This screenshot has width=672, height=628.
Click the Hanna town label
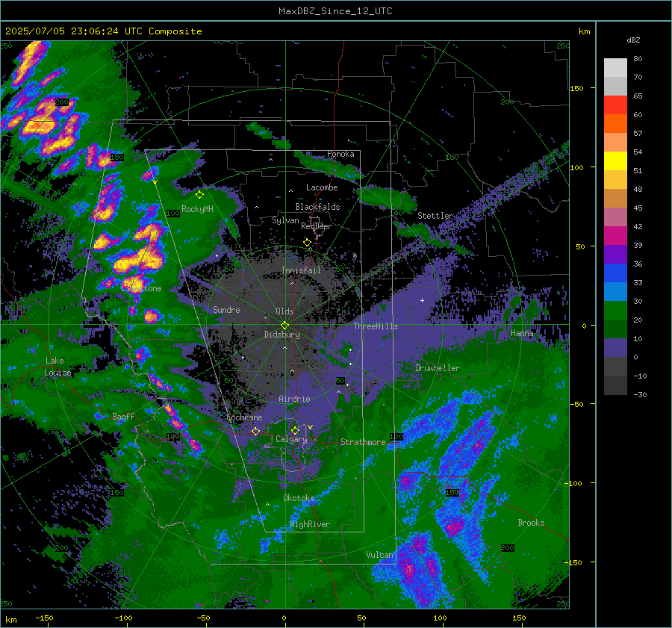pyautogui.click(x=522, y=333)
